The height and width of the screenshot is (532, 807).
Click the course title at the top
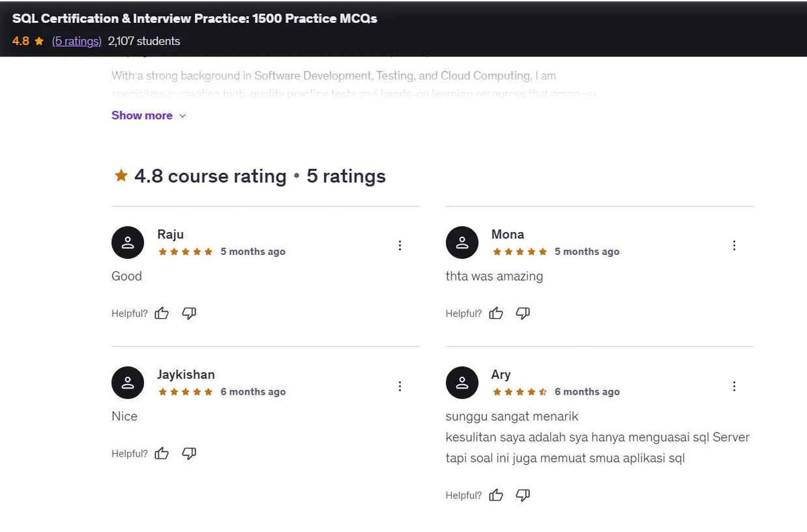[x=195, y=18]
